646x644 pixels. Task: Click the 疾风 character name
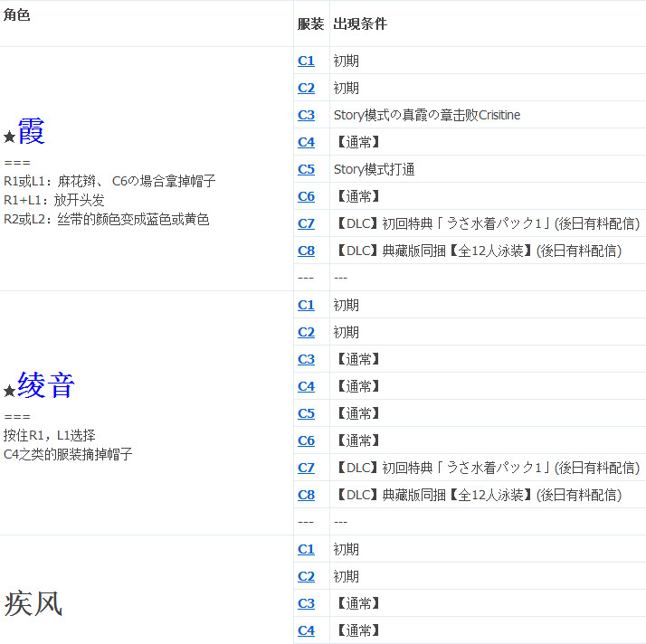[33, 603]
